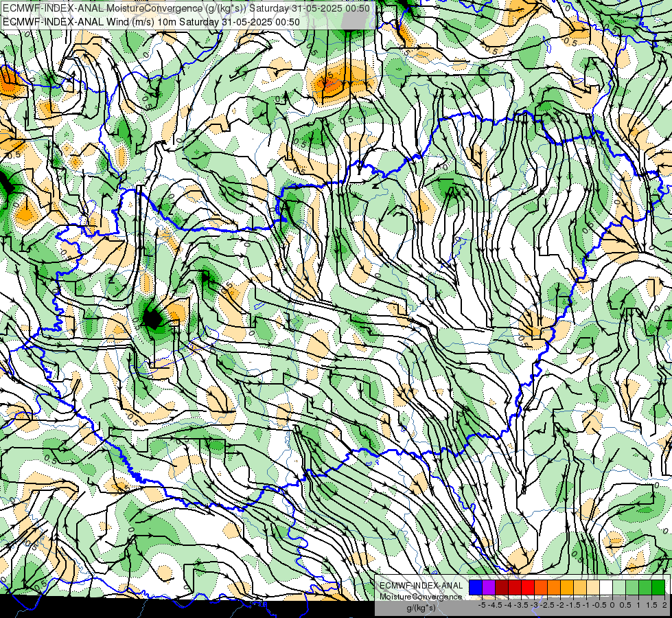This screenshot has height=618, width=672.
Task: Select the blue legend swatch above -5
Action: point(476,587)
